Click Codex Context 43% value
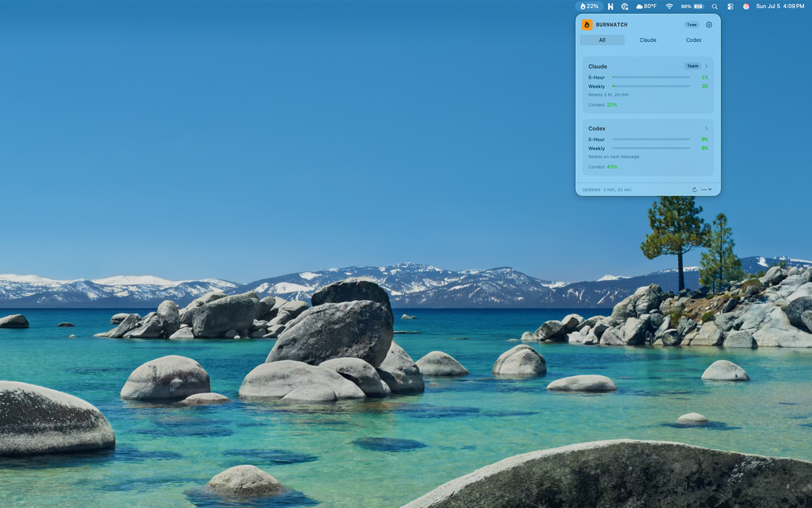 [x=612, y=167]
